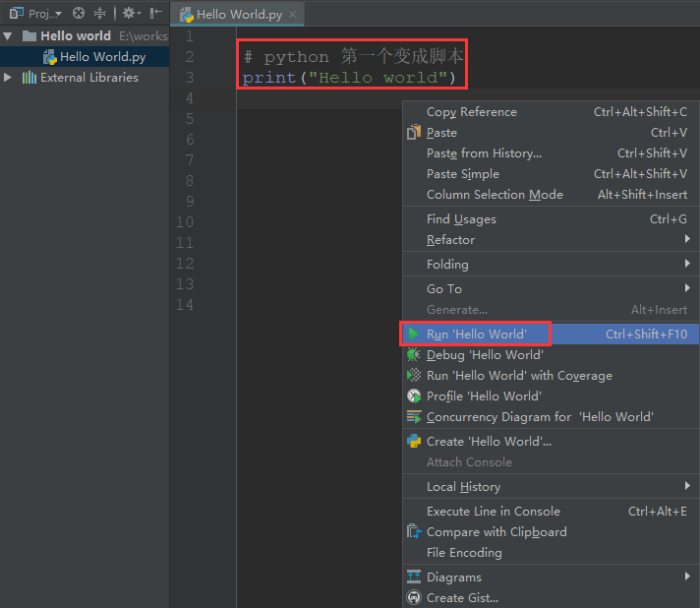Screen dimensions: 700x608
Task: Expand the Diagrams submenu arrow
Action: pos(687,577)
